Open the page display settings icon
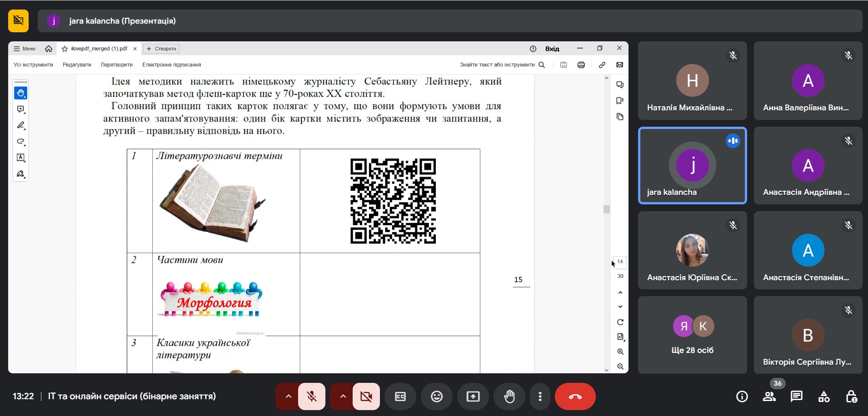The width and height of the screenshot is (868, 416). click(620, 337)
